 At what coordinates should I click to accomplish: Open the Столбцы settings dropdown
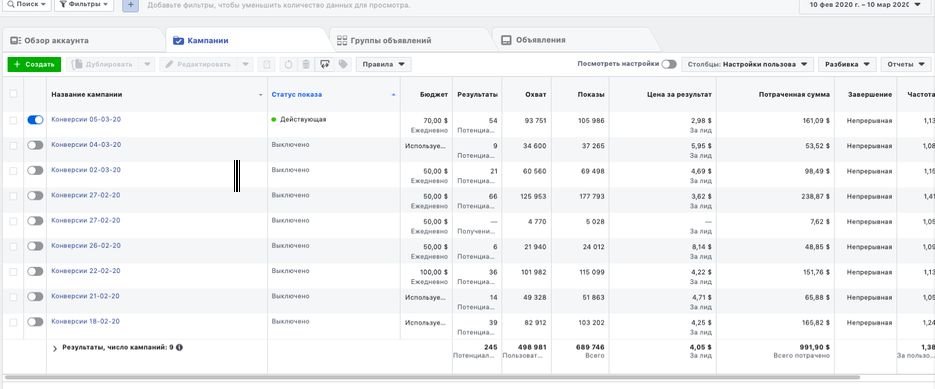(x=748, y=64)
